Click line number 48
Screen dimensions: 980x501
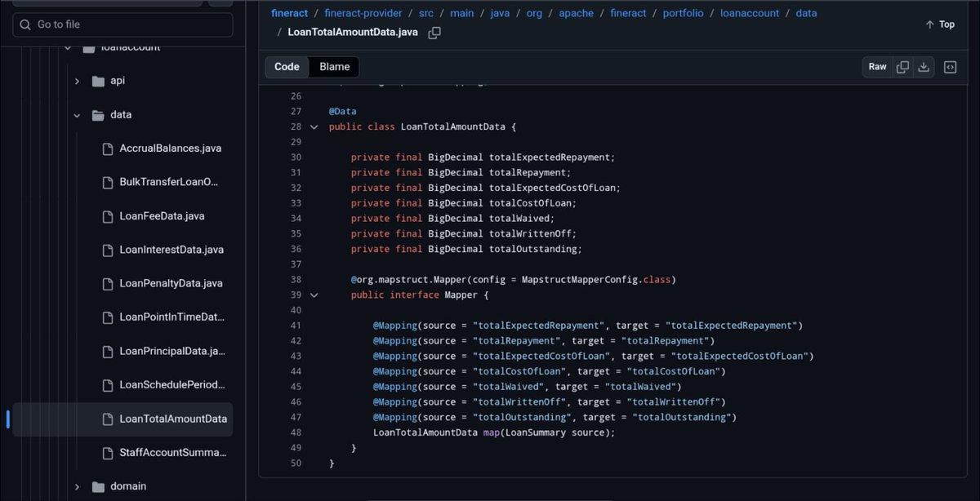pos(296,432)
